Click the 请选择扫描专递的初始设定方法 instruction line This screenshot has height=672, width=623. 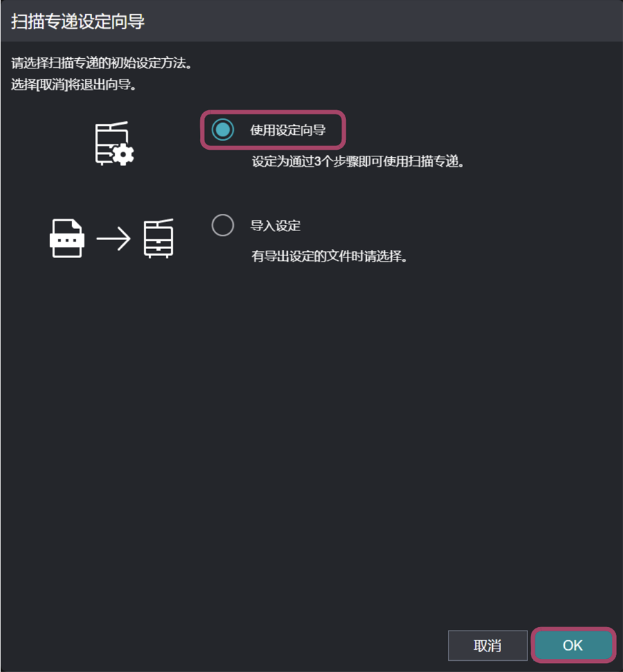click(101, 63)
